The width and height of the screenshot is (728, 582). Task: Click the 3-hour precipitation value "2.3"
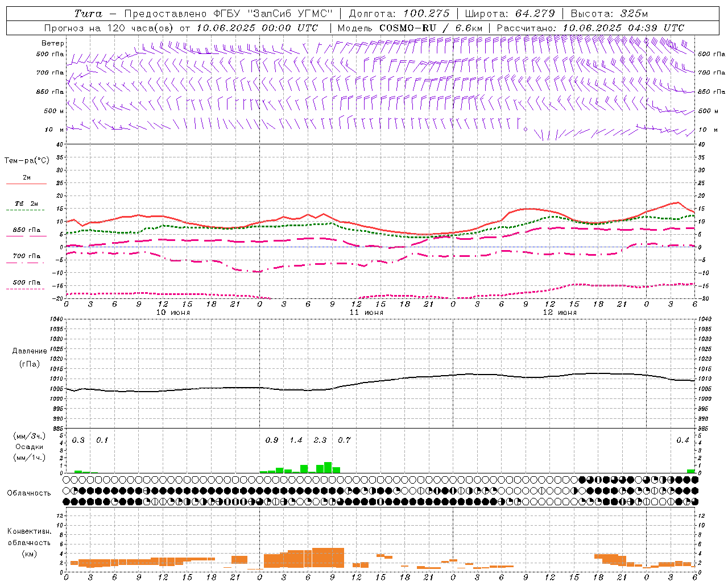tap(320, 440)
